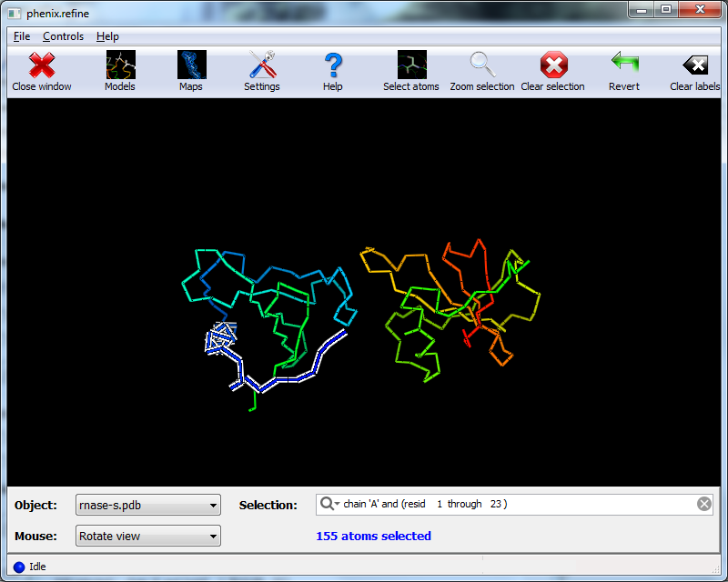728x582 pixels.
Task: Open the Help menu
Action: pos(107,36)
